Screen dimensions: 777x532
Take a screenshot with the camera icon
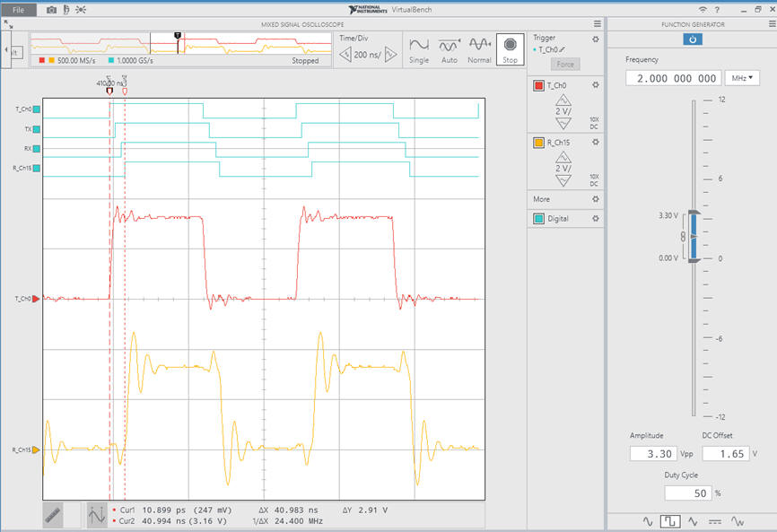point(51,10)
